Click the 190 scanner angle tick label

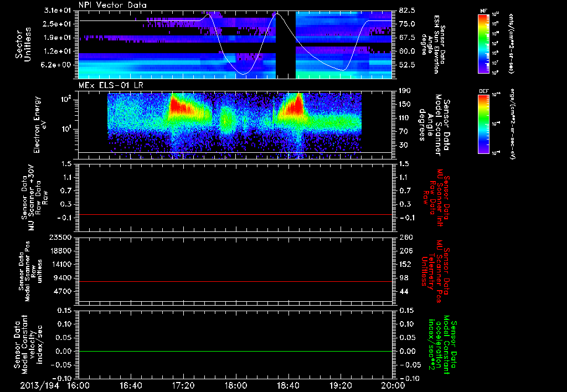click(406, 91)
